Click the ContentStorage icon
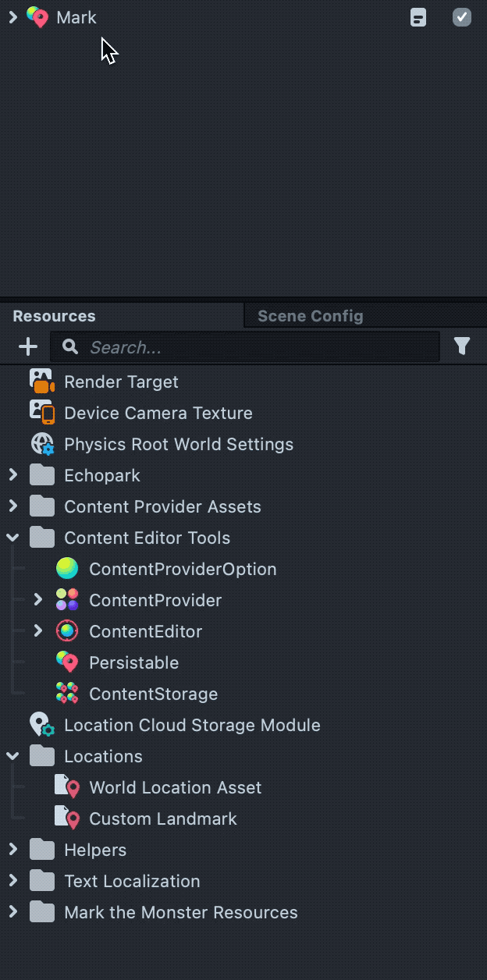The image size is (487, 980). (67, 694)
